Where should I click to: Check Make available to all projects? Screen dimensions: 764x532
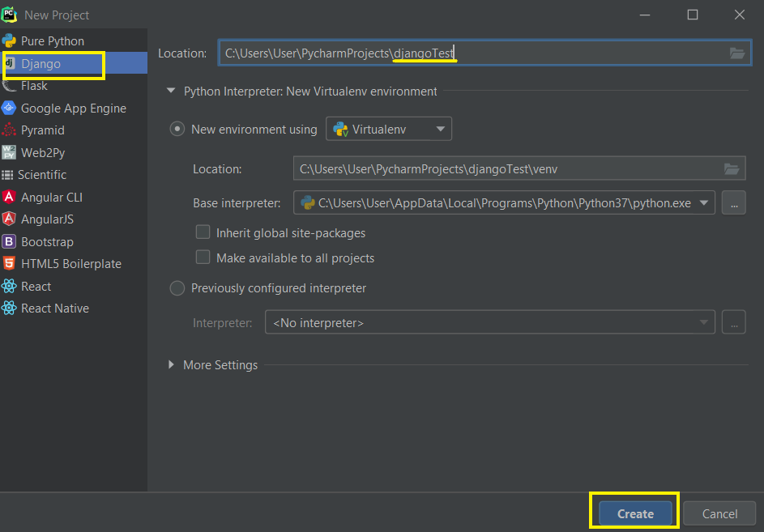point(203,257)
